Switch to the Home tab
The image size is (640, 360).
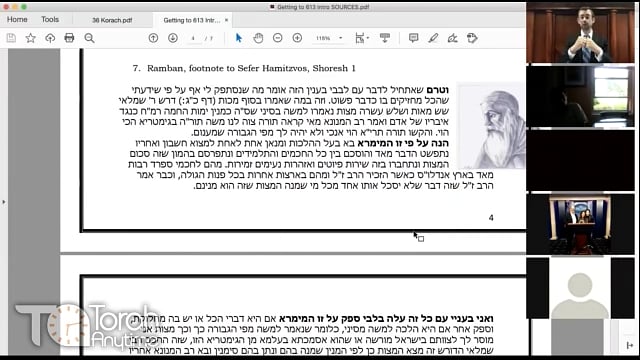[17, 20]
